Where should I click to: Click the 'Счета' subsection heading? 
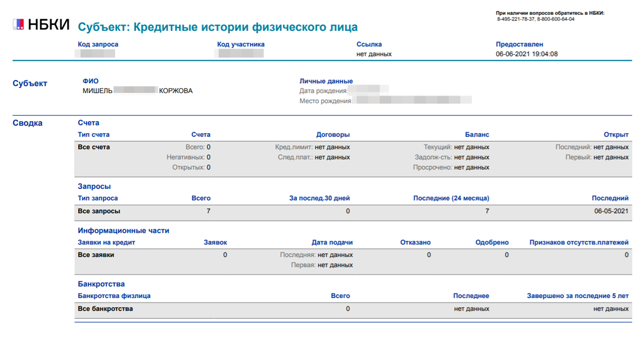pyautogui.click(x=88, y=123)
